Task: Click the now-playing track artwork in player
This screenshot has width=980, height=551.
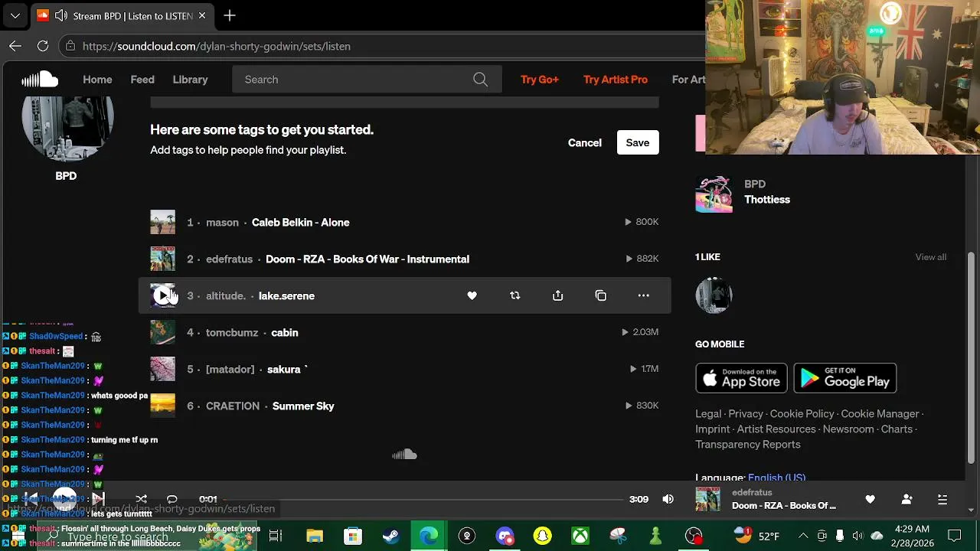Action: [x=707, y=499]
